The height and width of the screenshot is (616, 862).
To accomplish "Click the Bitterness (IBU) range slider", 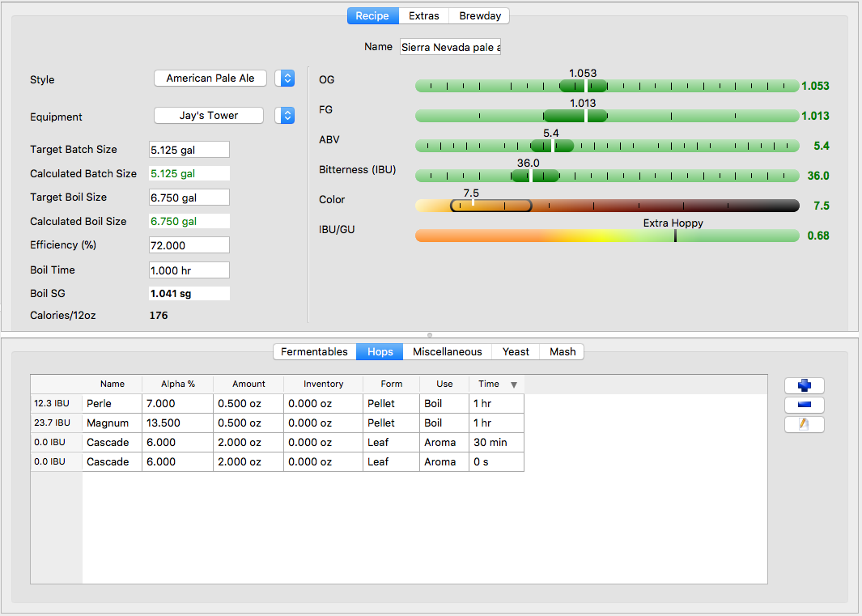I will [606, 176].
